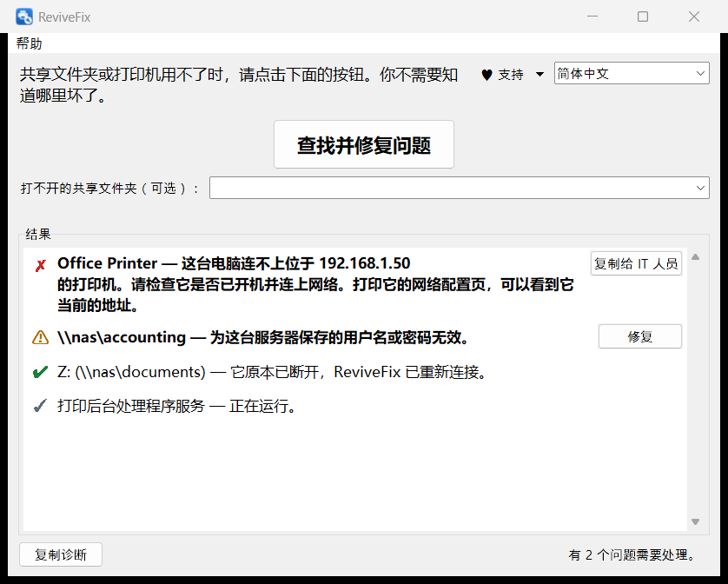This screenshot has height=584, width=728.
Task: Open the 简体中文 language dropdown
Action: pyautogui.click(x=632, y=73)
